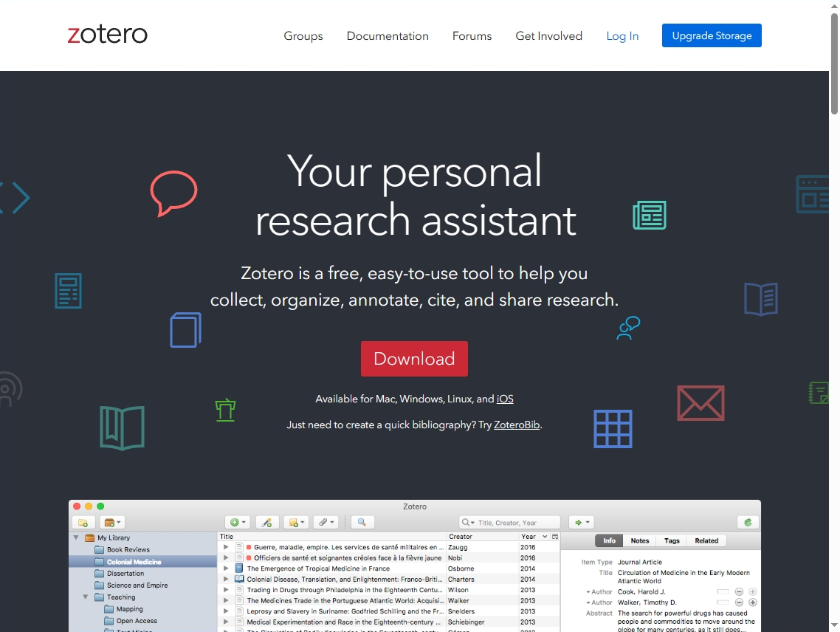Click the green sync icon in Zotero toolbar
This screenshot has width=840, height=632.
748,522
